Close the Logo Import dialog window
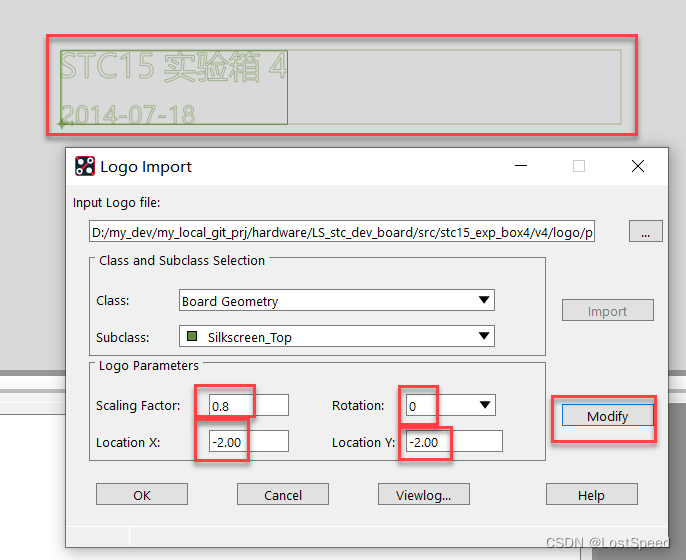 pos(638,166)
